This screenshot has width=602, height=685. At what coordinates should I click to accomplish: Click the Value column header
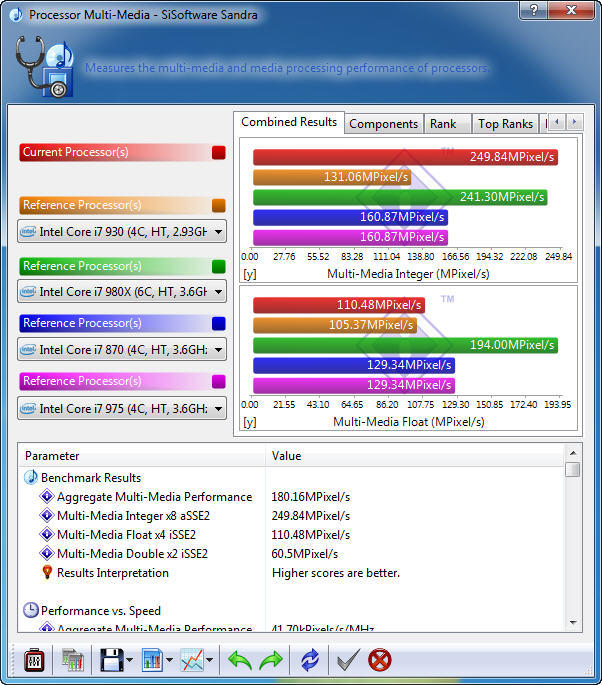pos(415,456)
